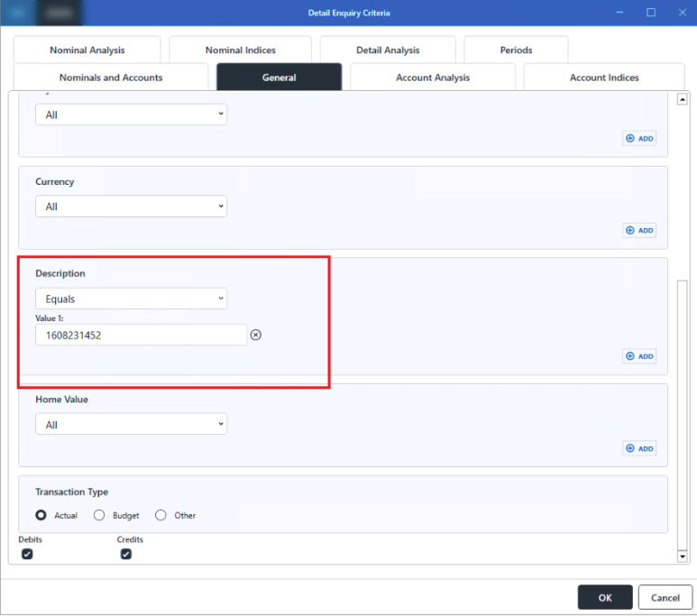Open the Account Indices tab
The height and width of the screenshot is (616, 697).
click(x=604, y=78)
